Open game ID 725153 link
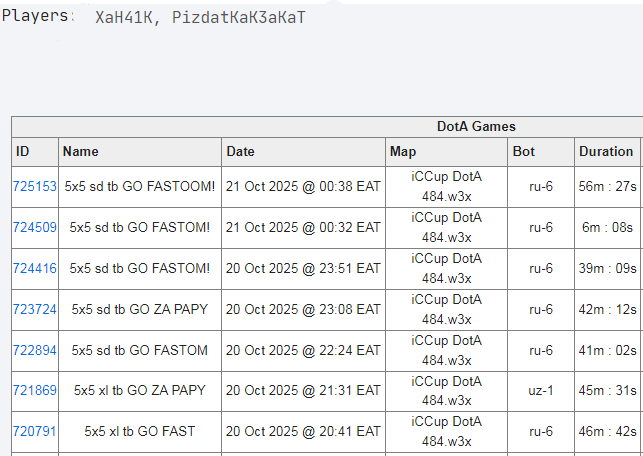 (x=34, y=186)
